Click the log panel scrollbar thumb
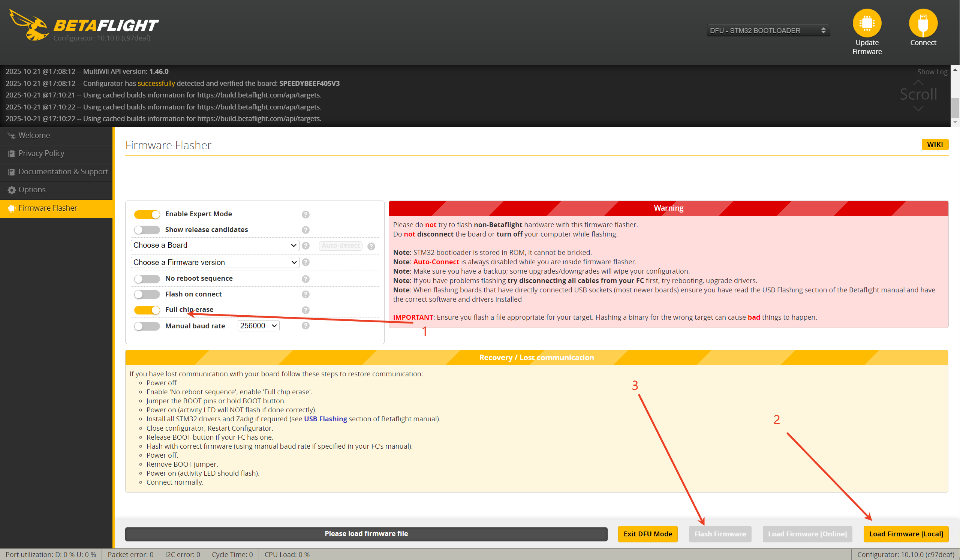The image size is (960, 560). click(955, 108)
